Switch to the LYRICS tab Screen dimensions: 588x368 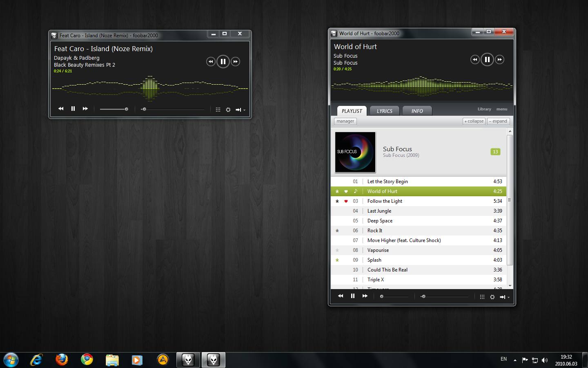click(384, 111)
